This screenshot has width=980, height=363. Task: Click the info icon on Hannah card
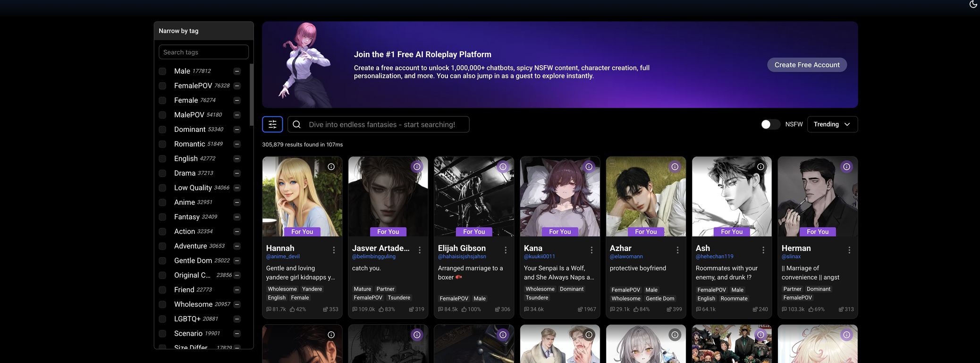331,167
